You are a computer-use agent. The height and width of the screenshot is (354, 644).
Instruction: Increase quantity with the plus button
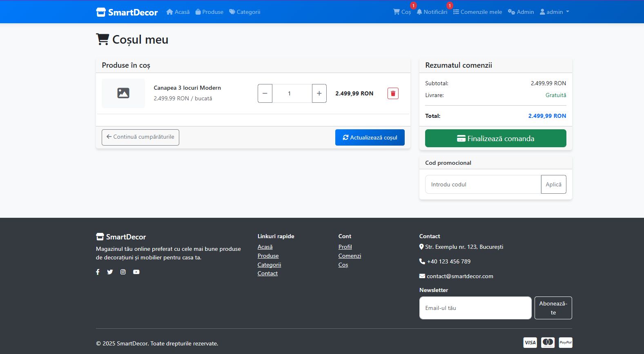coord(319,93)
